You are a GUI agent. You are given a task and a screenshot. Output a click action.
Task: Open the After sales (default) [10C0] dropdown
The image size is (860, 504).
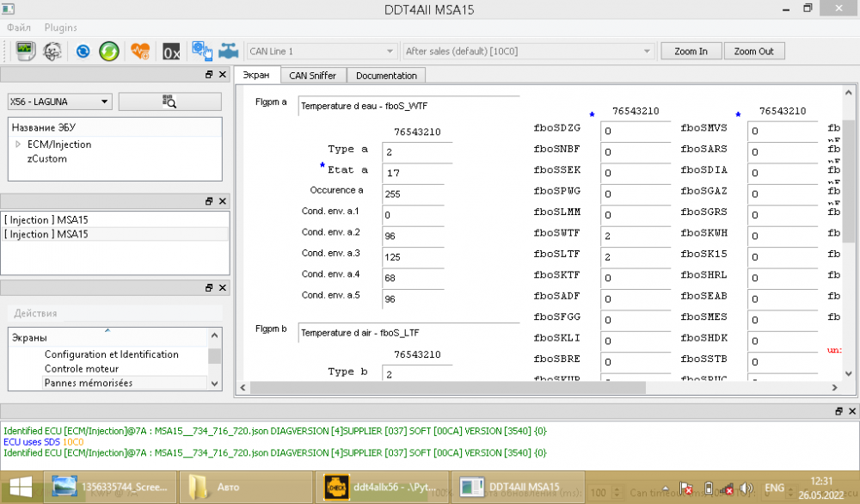pos(528,52)
